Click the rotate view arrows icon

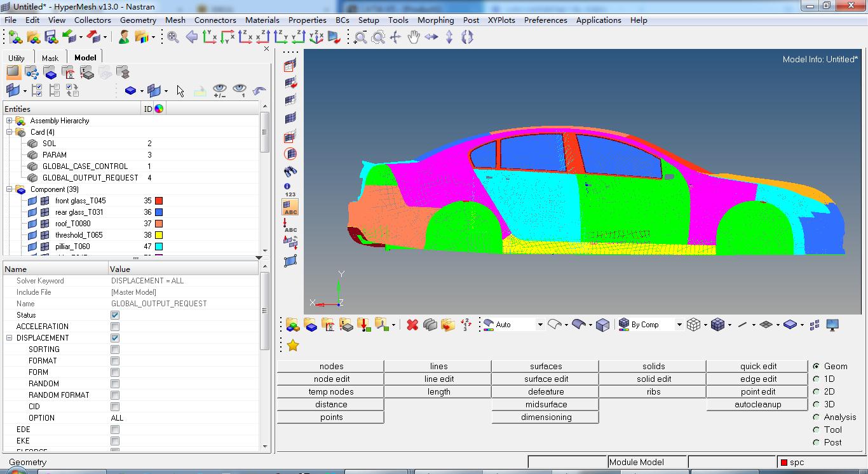point(467,37)
